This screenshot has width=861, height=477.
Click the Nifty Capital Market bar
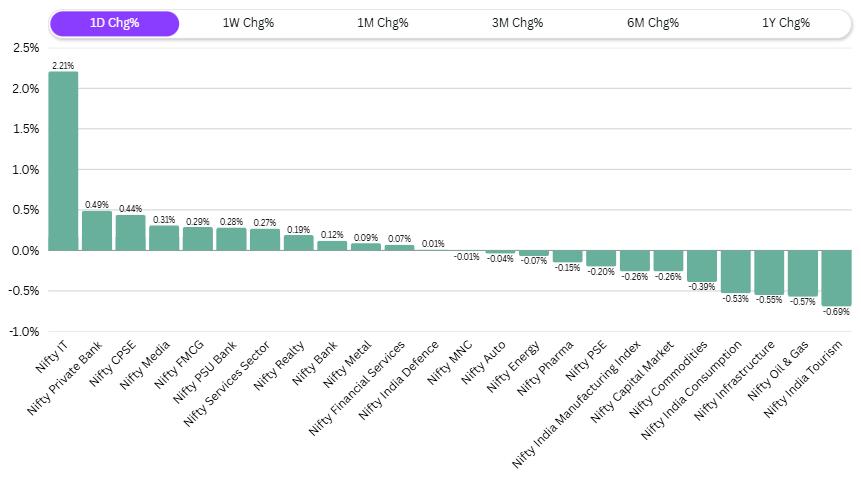(x=668, y=261)
